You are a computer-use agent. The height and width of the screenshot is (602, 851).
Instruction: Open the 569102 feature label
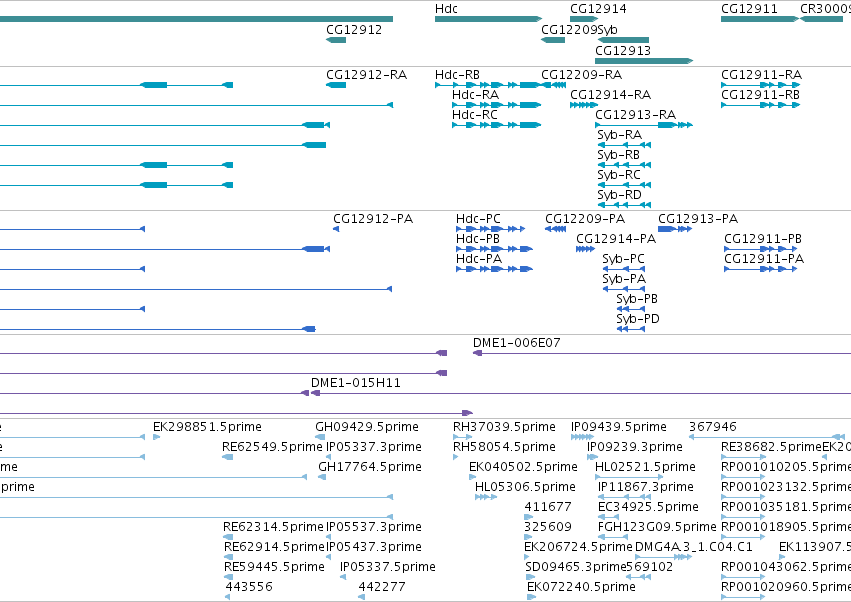click(650, 567)
